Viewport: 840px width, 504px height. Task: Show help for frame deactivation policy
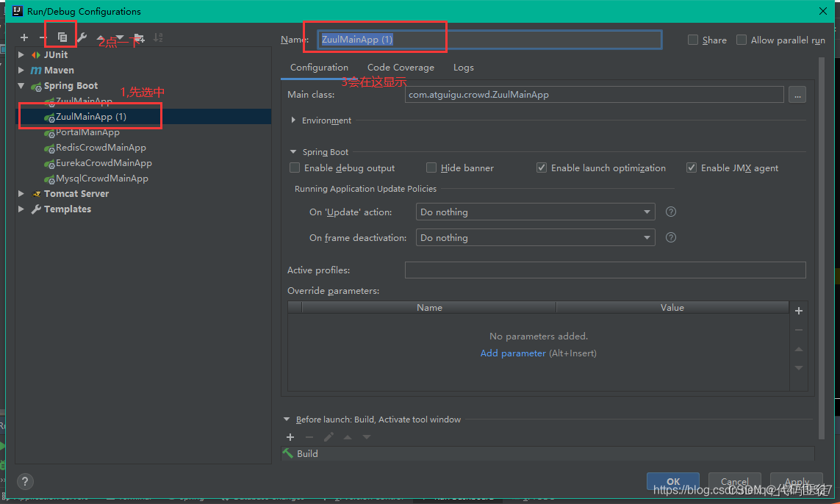671,237
